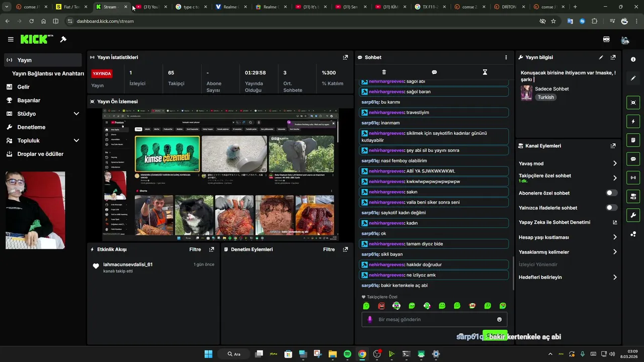Click lahmacunsevdalisi_61 in activity feed
This screenshot has width=644, height=362.
128,264
